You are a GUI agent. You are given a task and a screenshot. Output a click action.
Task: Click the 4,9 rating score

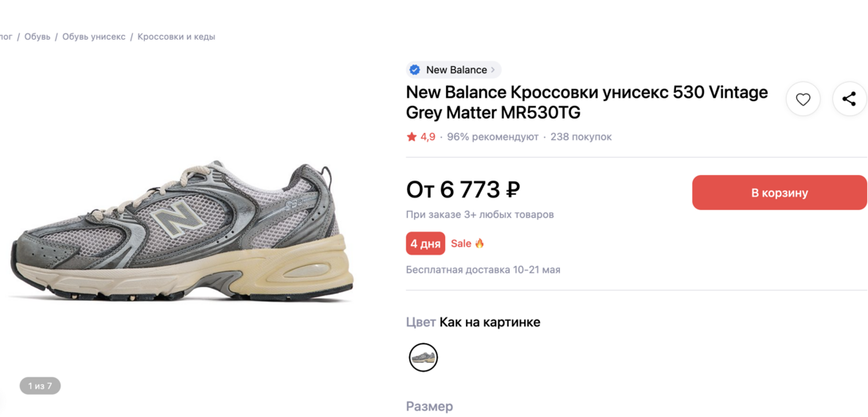coord(428,137)
